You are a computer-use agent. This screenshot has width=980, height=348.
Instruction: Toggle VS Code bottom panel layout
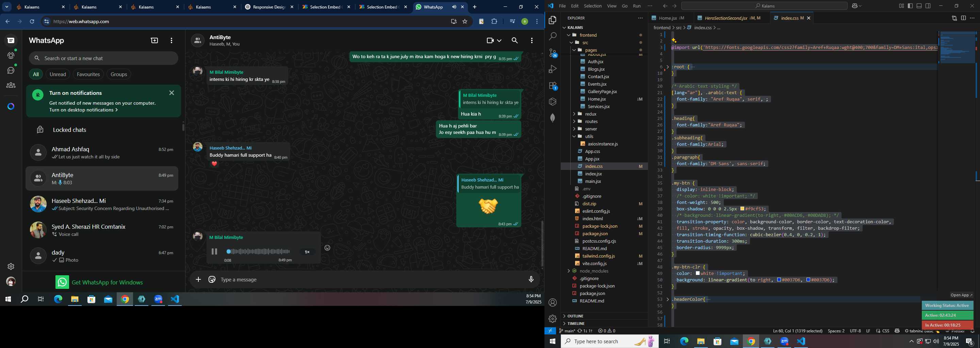click(919, 6)
